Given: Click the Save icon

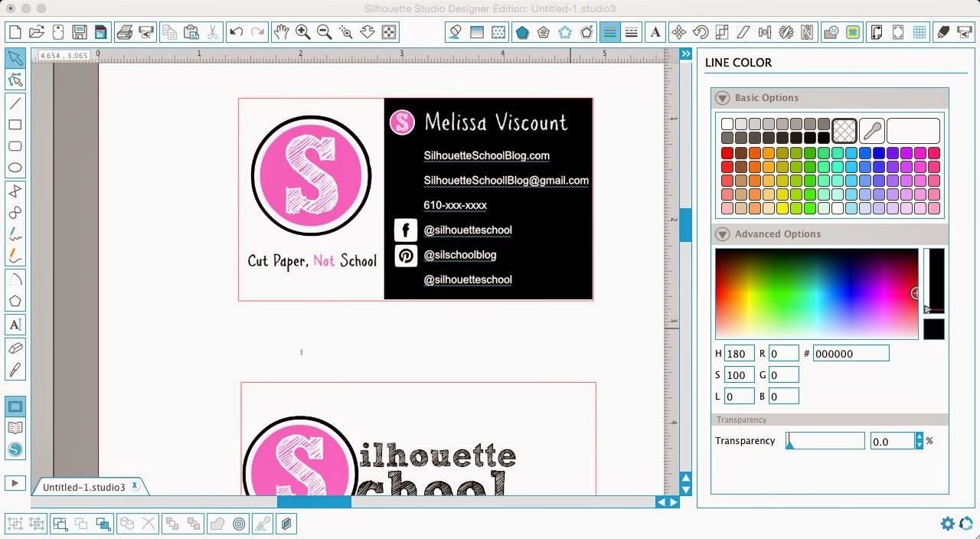Looking at the screenshot, I should pyautogui.click(x=79, y=31).
